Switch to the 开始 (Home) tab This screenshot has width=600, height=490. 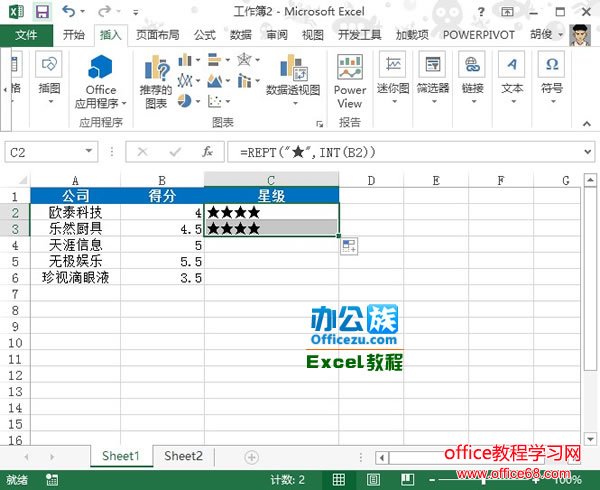[x=74, y=35]
